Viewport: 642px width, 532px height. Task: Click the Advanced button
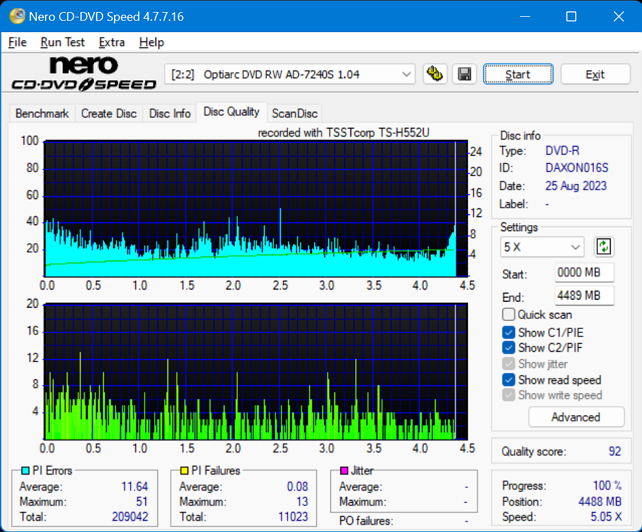(576, 417)
